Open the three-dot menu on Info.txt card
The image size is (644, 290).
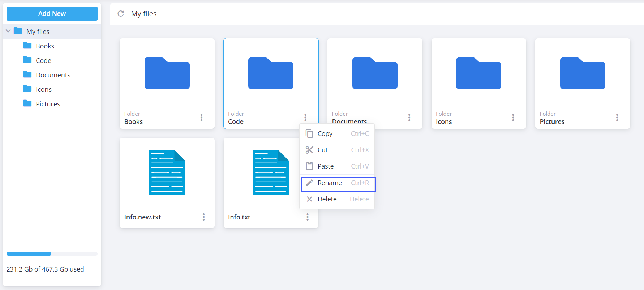coord(308,217)
